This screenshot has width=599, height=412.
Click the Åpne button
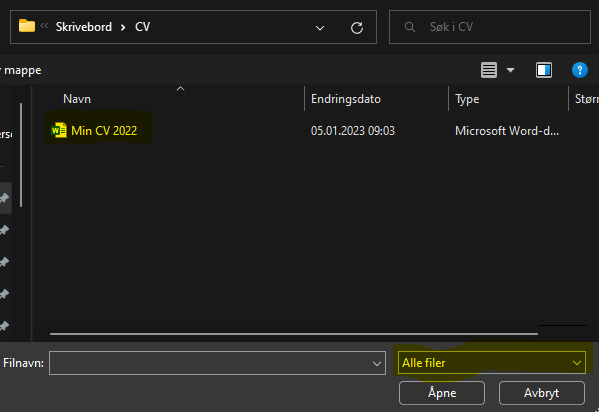coord(442,393)
